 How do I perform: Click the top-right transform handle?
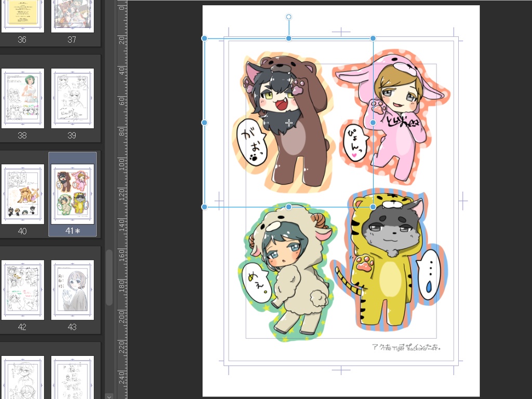(x=373, y=38)
